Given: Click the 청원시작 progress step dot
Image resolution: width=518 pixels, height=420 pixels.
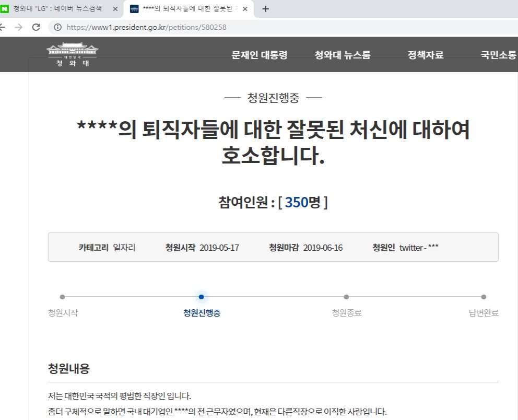Looking at the screenshot, I should coord(63,297).
